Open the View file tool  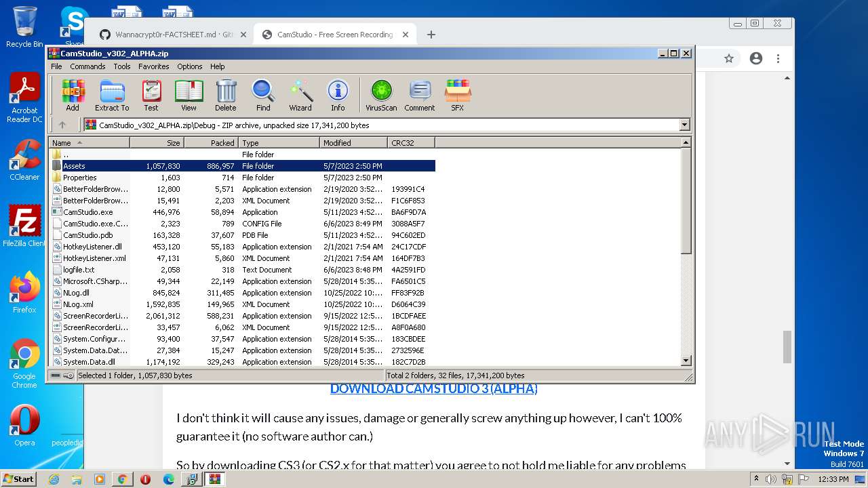[189, 95]
